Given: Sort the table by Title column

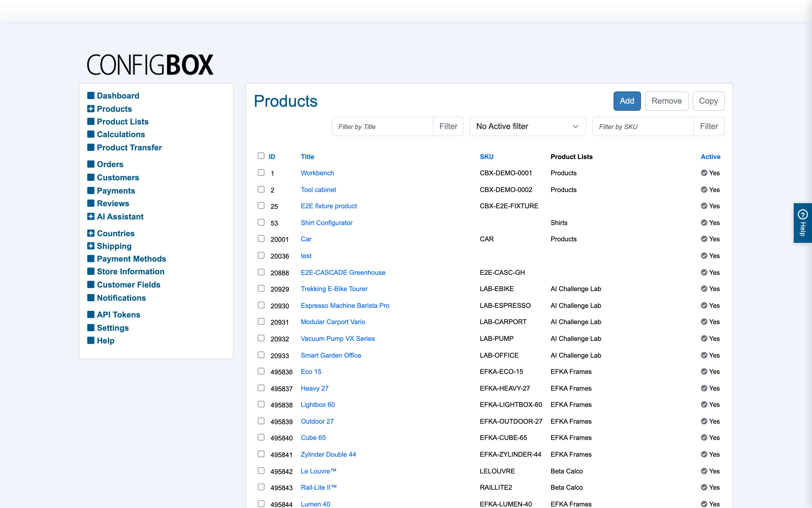Looking at the screenshot, I should (307, 156).
